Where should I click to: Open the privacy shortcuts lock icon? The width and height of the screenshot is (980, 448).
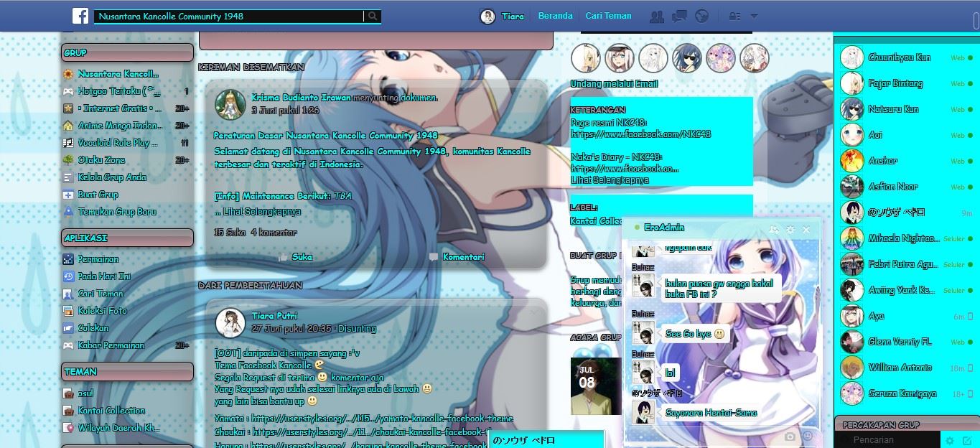coord(734,16)
